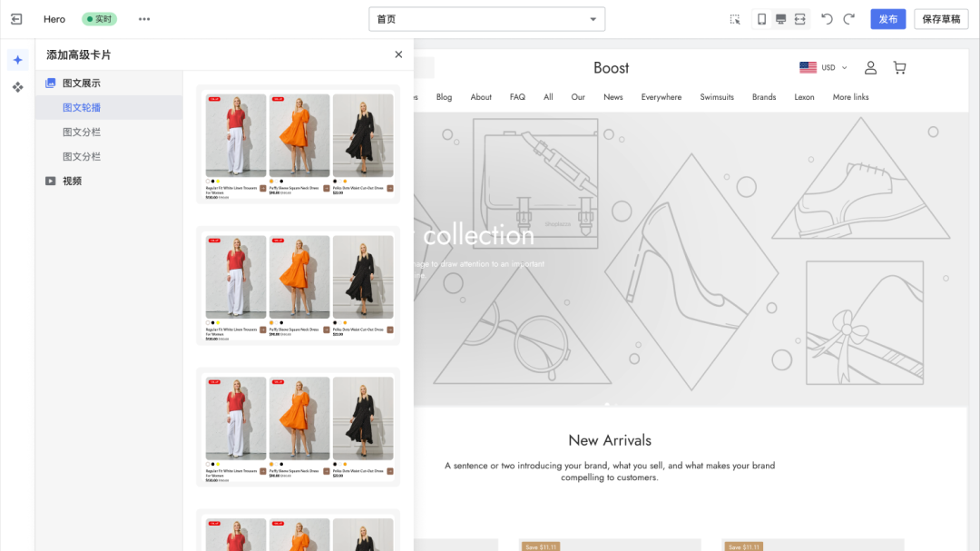Screen dimensions: 980x551
Task: Activate the element inspector selection tool
Action: 735,19
